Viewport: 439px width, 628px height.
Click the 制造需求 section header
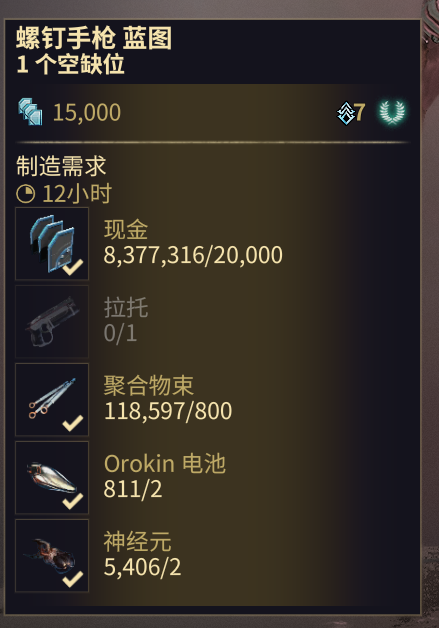click(x=61, y=166)
